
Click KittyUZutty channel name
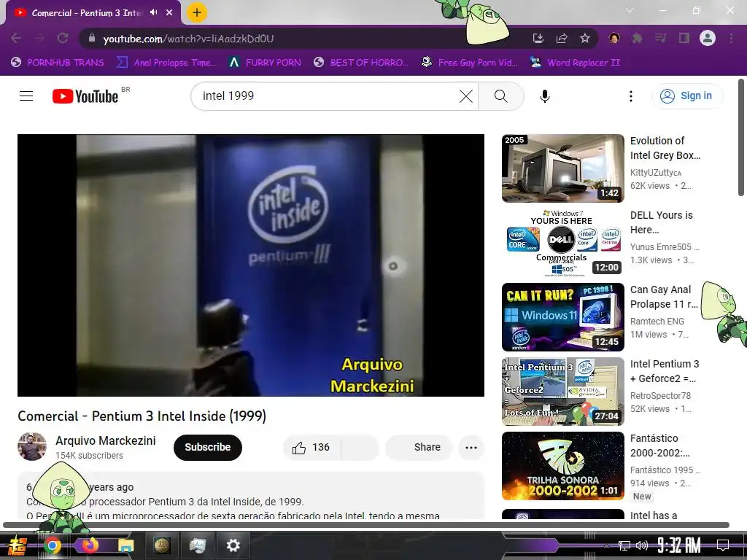tap(656, 173)
